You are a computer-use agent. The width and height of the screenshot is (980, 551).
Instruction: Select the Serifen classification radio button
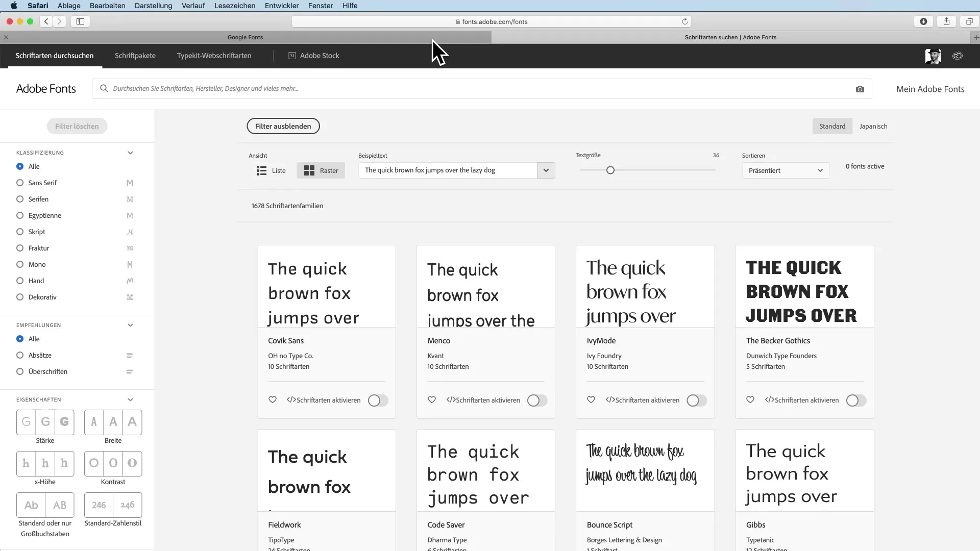click(20, 199)
